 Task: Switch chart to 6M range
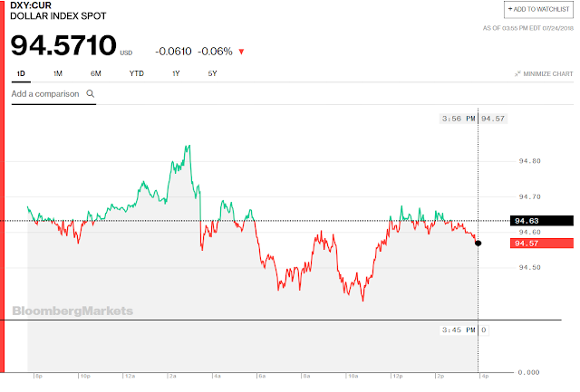[x=96, y=72]
